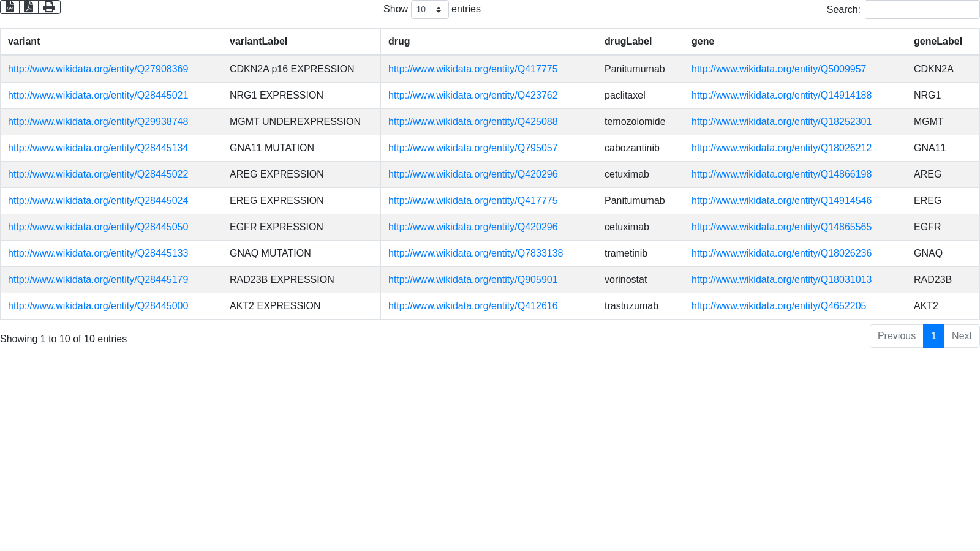Sort table by drugLabel header
The image size is (980, 551).
point(628,42)
